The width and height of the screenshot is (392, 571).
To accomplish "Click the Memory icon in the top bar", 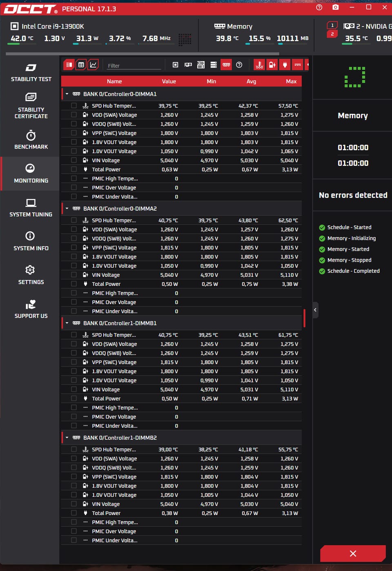I will 220,26.
